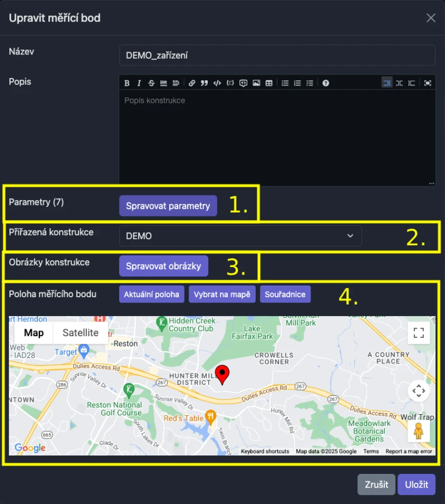Insert a blockquote in the description
Screen dimensions: 445x504
[204, 83]
